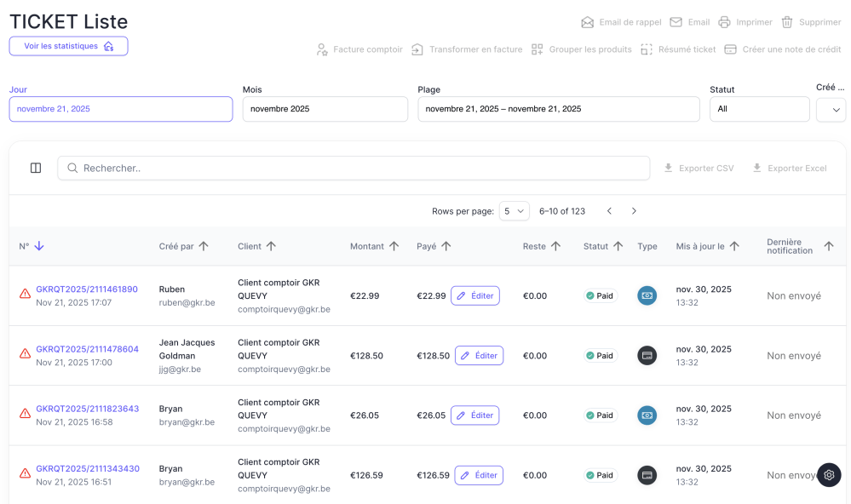This screenshot has width=851, height=504.
Task: Click Voir les statistiques button
Action: 68,46
